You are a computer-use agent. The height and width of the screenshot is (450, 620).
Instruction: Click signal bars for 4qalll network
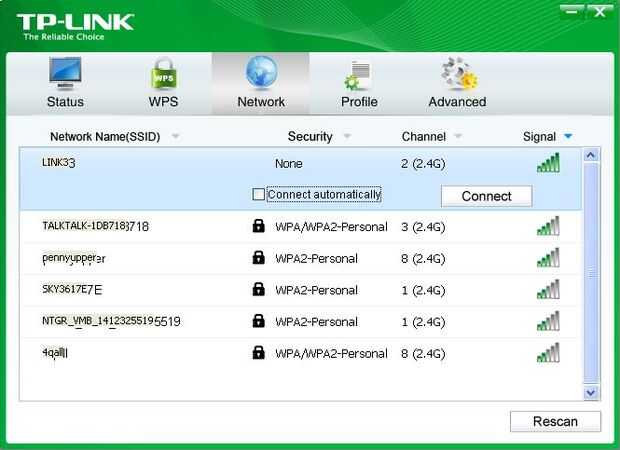tap(548, 352)
